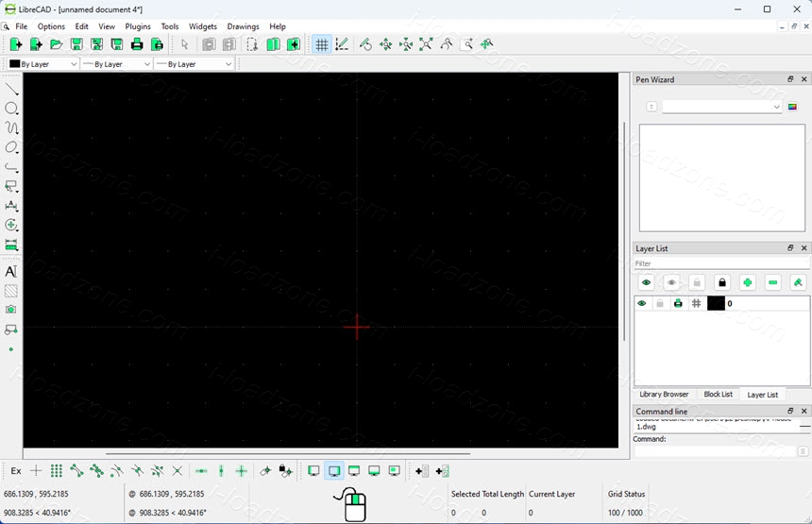This screenshot has width=812, height=524.
Task: Click the Zoom Panning icon
Action: tap(487, 44)
